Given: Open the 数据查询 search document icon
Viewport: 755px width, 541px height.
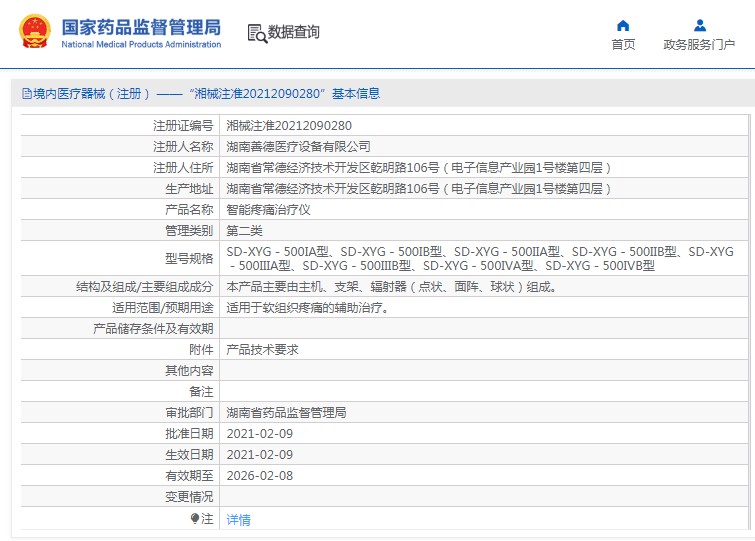Looking at the screenshot, I should (x=257, y=33).
